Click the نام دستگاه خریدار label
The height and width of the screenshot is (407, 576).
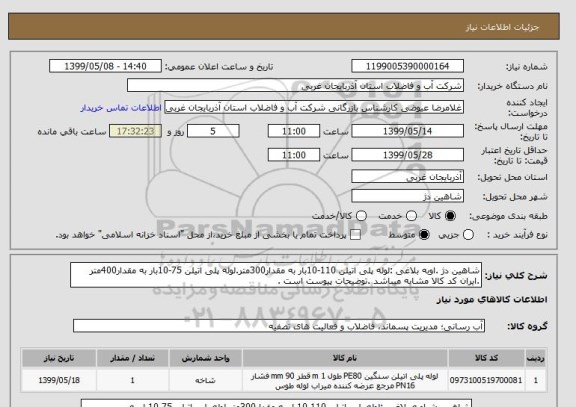512,86
